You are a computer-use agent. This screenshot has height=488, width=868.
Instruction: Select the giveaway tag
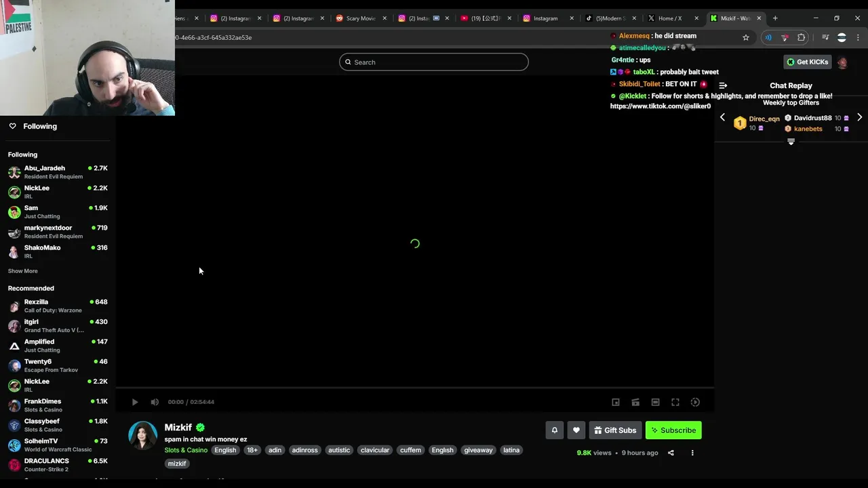(x=478, y=450)
